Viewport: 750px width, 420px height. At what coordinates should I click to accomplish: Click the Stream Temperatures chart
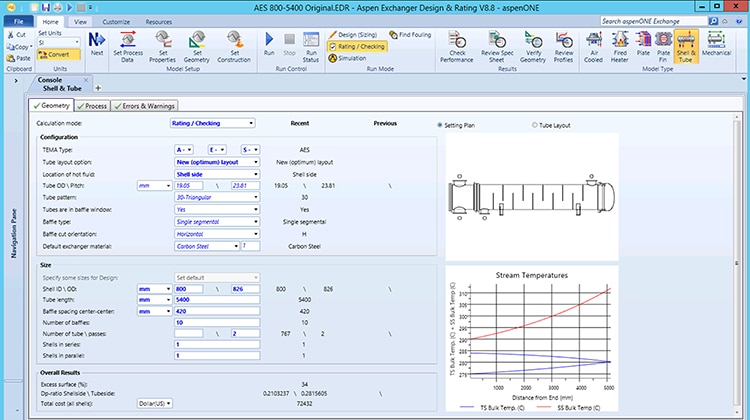pos(532,339)
